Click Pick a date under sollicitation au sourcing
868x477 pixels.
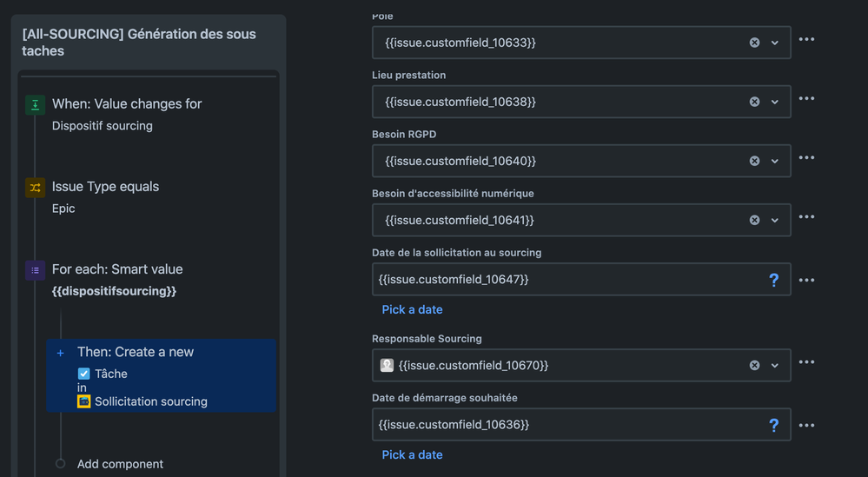(x=412, y=309)
